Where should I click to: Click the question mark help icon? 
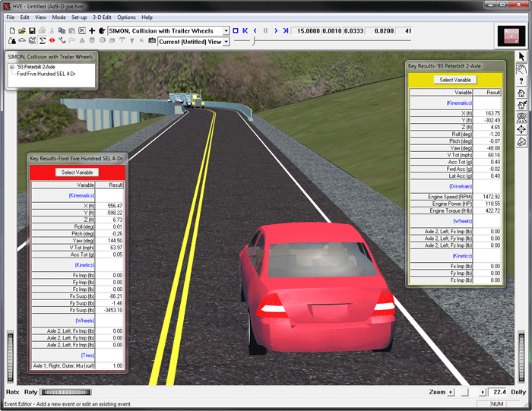522,81
